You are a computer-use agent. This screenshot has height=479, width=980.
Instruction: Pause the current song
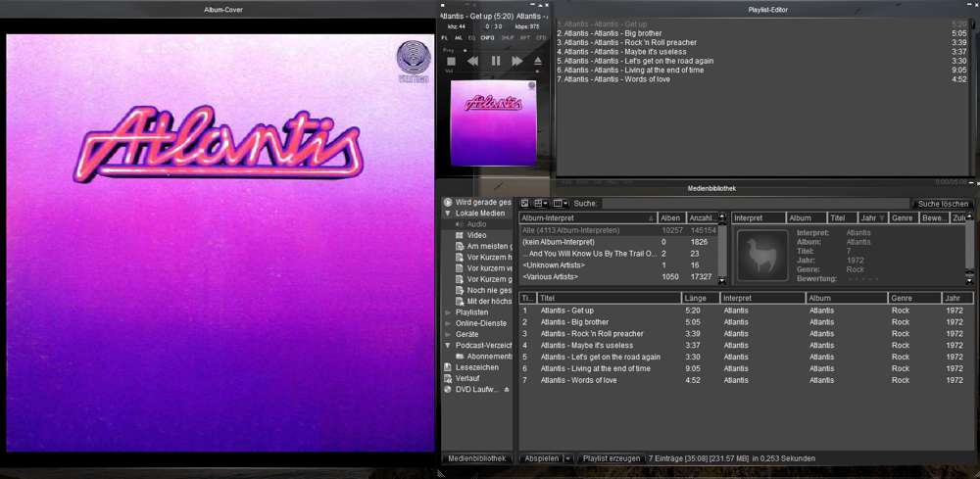pyautogui.click(x=495, y=61)
